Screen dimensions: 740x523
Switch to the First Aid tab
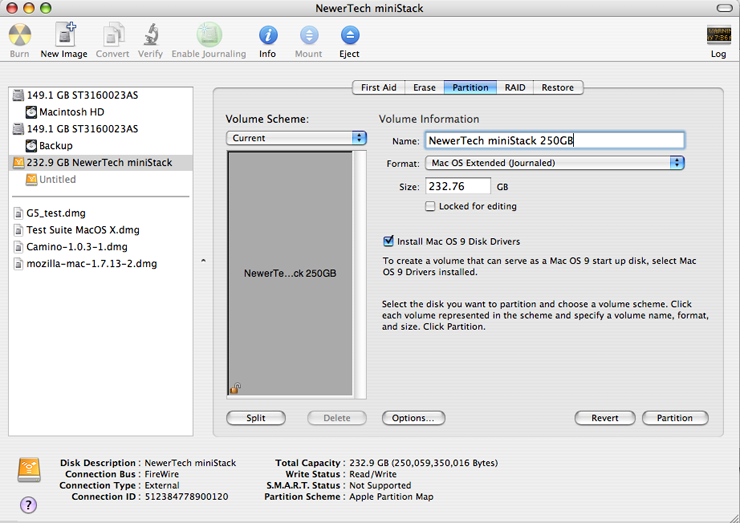pos(378,88)
